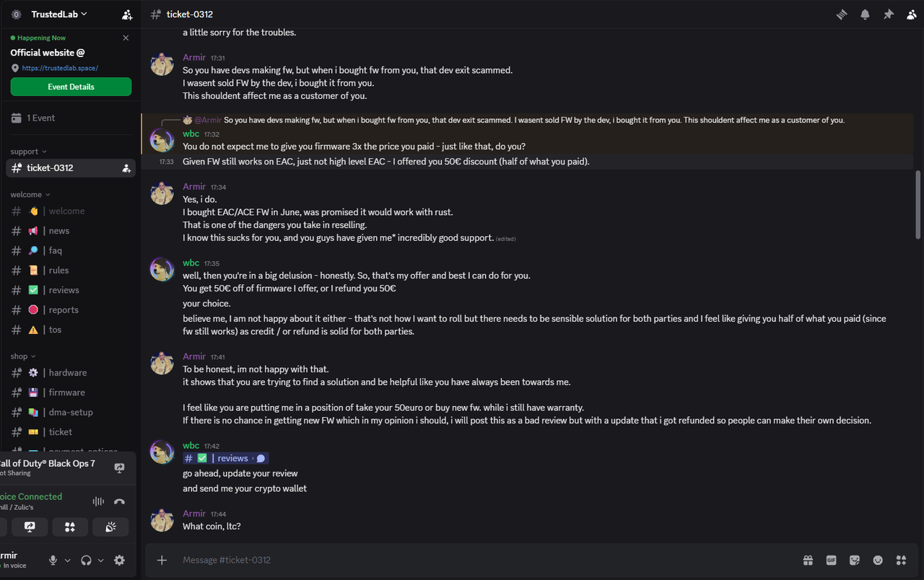Screen dimensions: 924x580
Task: Open GIF picker in message bar
Action: pos(831,560)
